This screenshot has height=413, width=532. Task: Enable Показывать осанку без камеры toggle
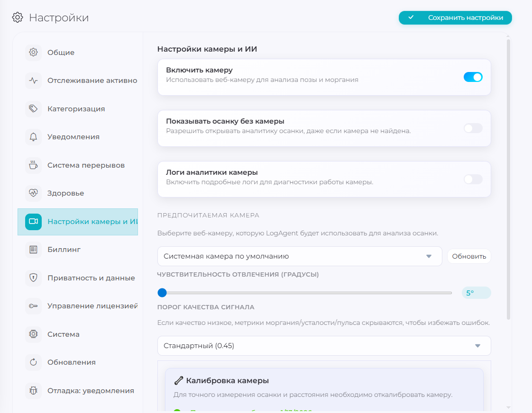point(473,128)
